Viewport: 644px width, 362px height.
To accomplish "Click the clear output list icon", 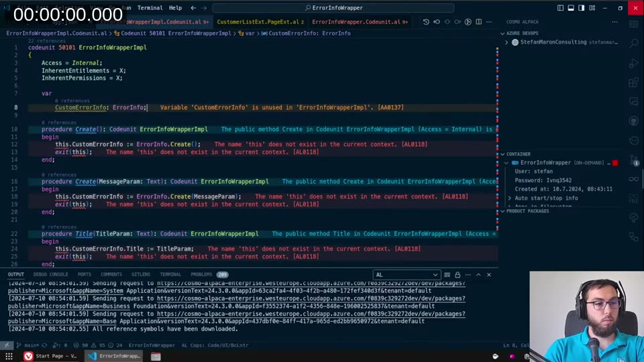I will tap(448, 275).
